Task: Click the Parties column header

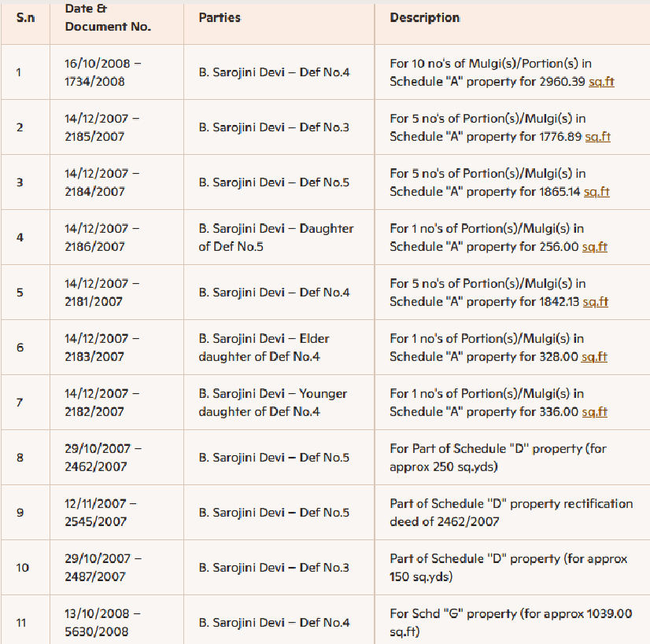Action: (220, 17)
